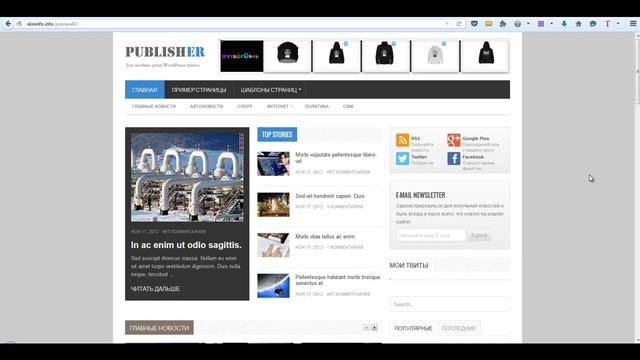The width and height of the screenshot is (640, 360).
Task: Switch to ПОСЛЕДНИЕ tab
Action: pyautogui.click(x=458, y=328)
